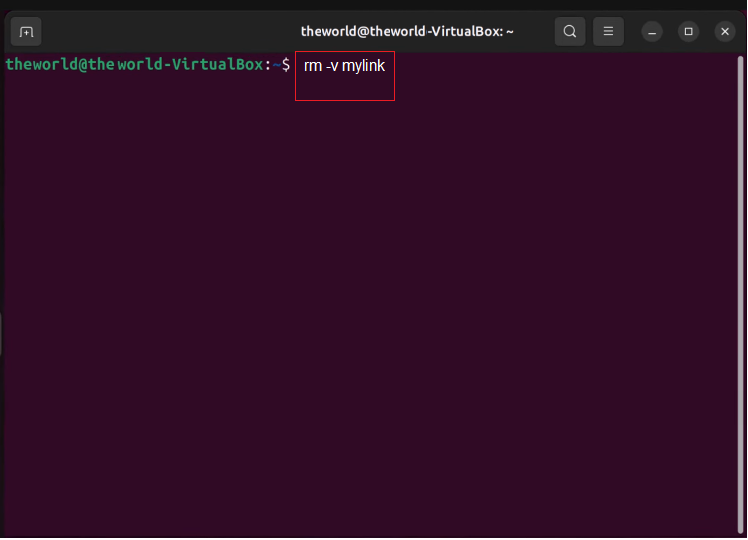This screenshot has height=540, width=748.
Task: Click the tilde in the window title
Action: (x=510, y=31)
